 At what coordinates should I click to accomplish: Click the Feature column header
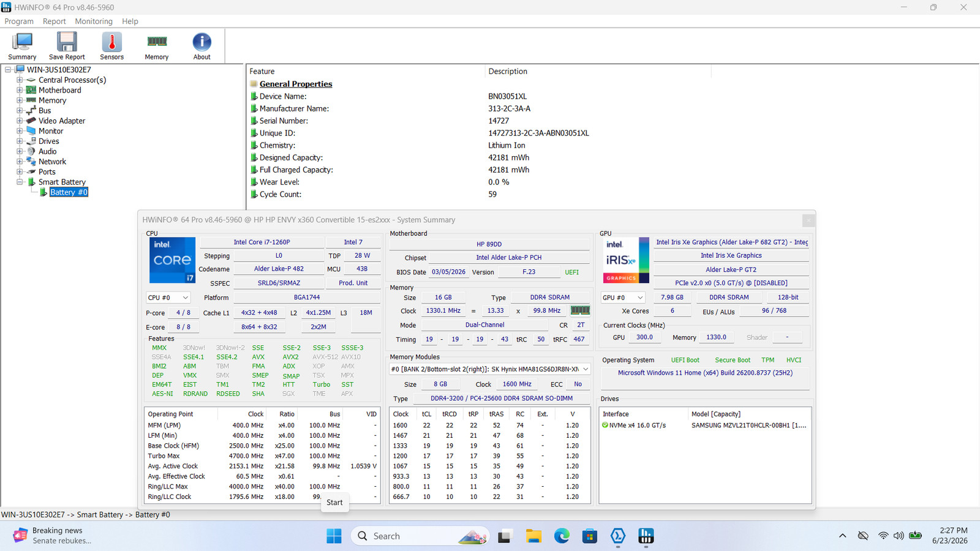coord(366,71)
